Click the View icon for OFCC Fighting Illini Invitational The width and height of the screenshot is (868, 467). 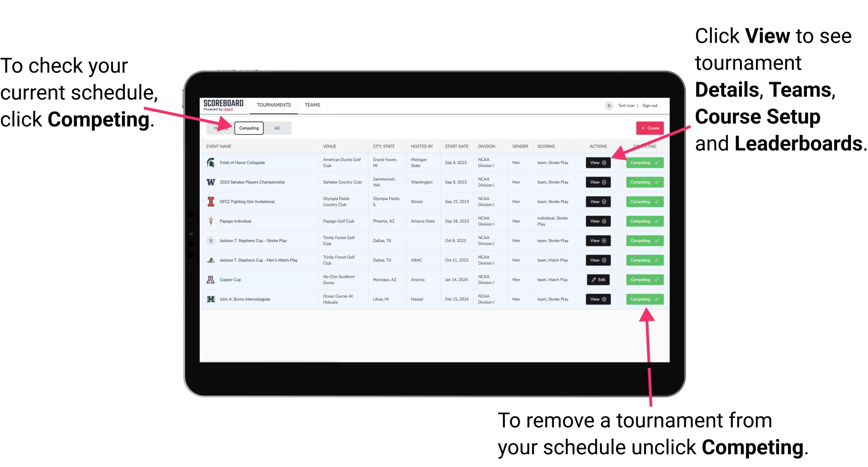pos(598,202)
